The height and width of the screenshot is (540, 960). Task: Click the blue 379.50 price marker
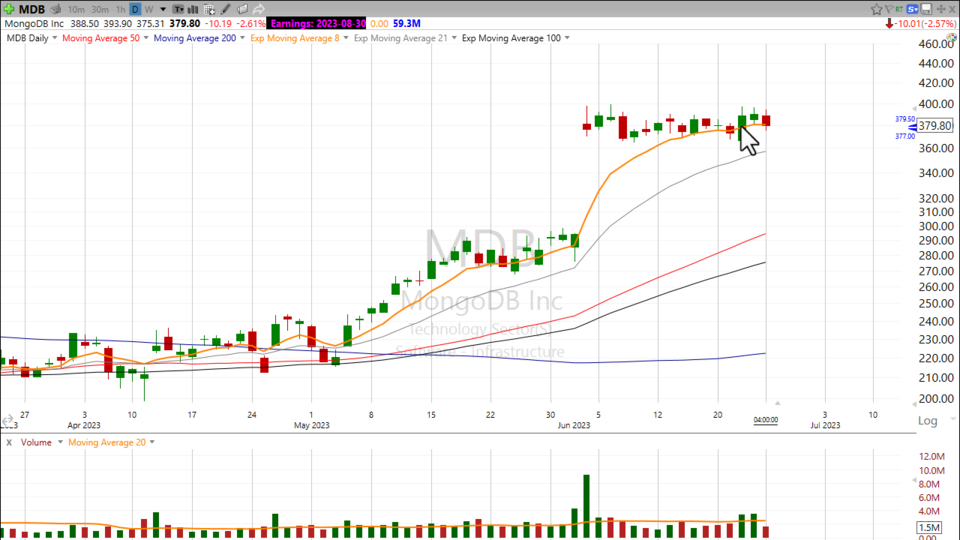point(905,119)
